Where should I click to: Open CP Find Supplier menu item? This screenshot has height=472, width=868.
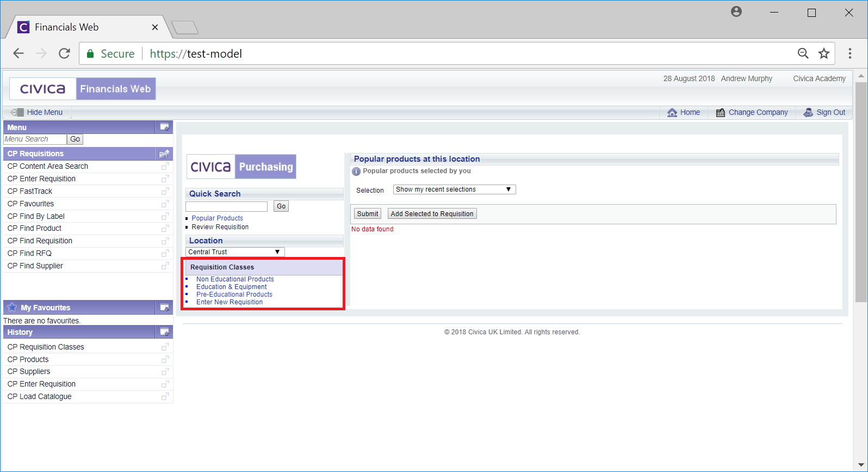tap(35, 266)
